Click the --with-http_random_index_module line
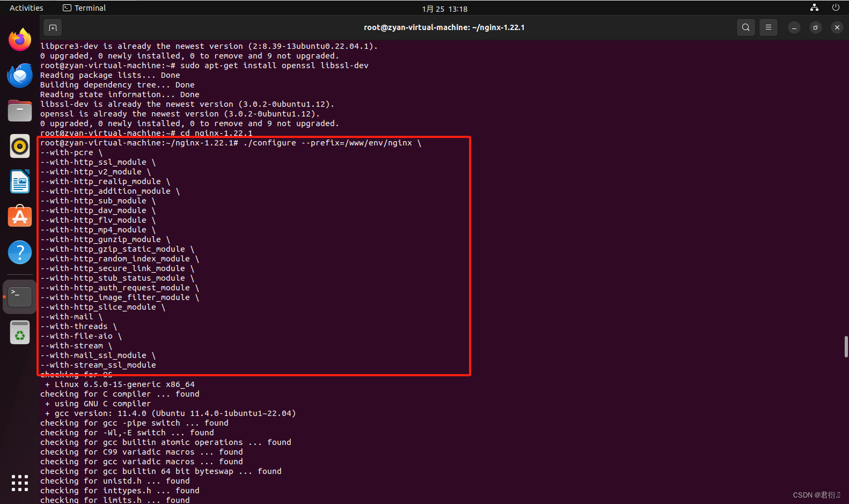Image resolution: width=849 pixels, height=504 pixels. point(120,259)
